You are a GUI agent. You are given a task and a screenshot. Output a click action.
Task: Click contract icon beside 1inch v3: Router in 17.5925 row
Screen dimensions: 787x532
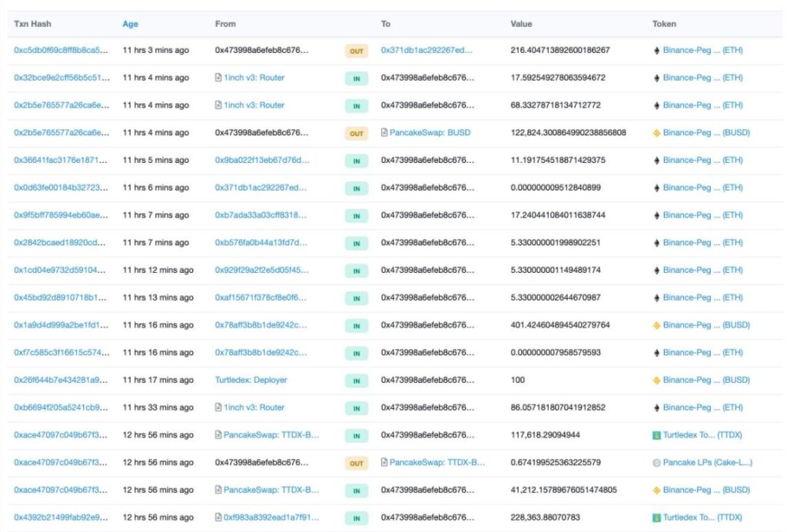(218, 78)
